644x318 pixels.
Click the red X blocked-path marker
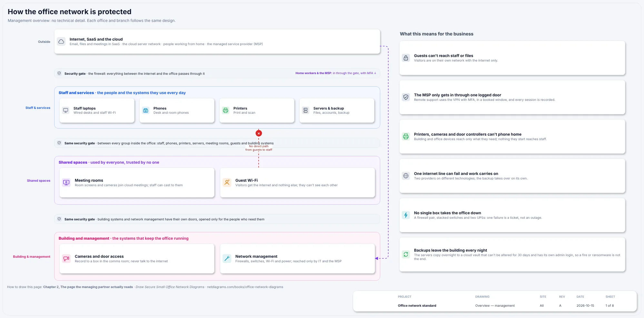point(259,133)
